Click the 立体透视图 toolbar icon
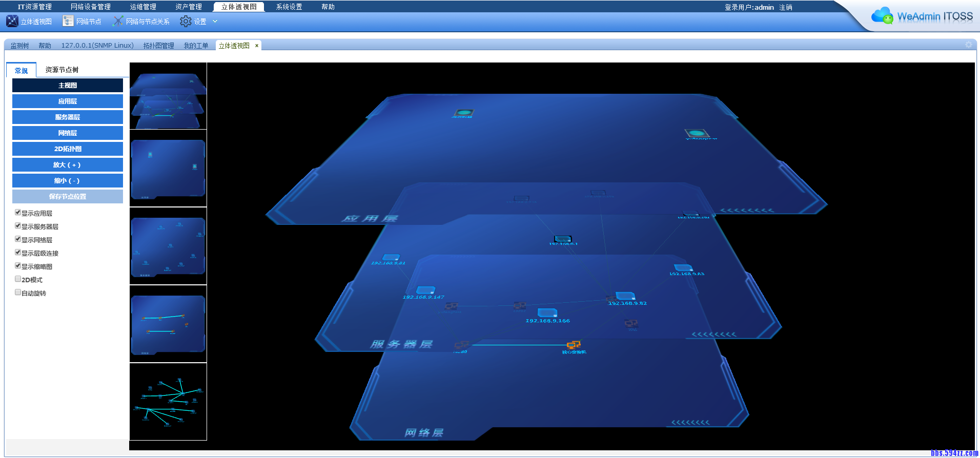980x458 pixels. click(x=12, y=21)
